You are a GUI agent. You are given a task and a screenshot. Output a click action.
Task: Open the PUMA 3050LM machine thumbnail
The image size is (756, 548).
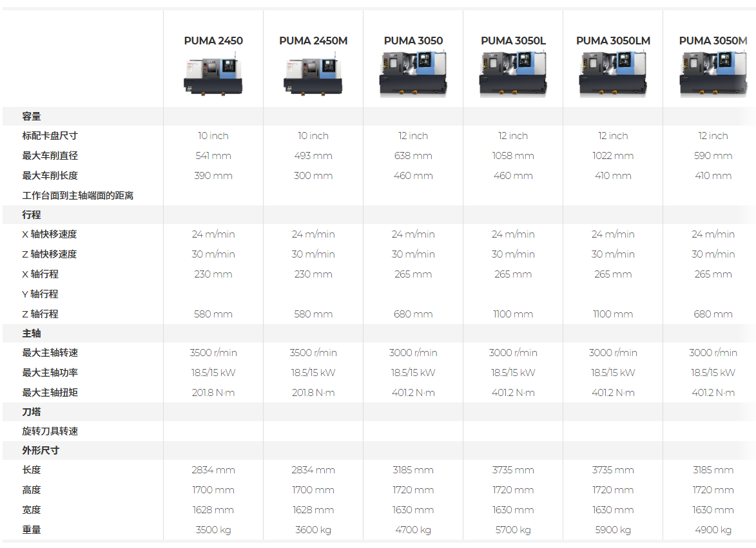613,75
